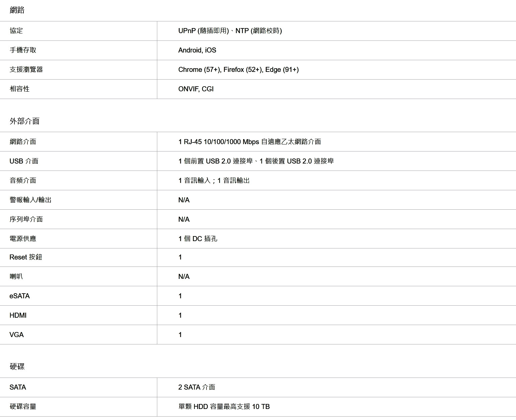The width and height of the screenshot is (516, 420).
Task: Click the 2 SATA 介面 value
Action: 196,387
